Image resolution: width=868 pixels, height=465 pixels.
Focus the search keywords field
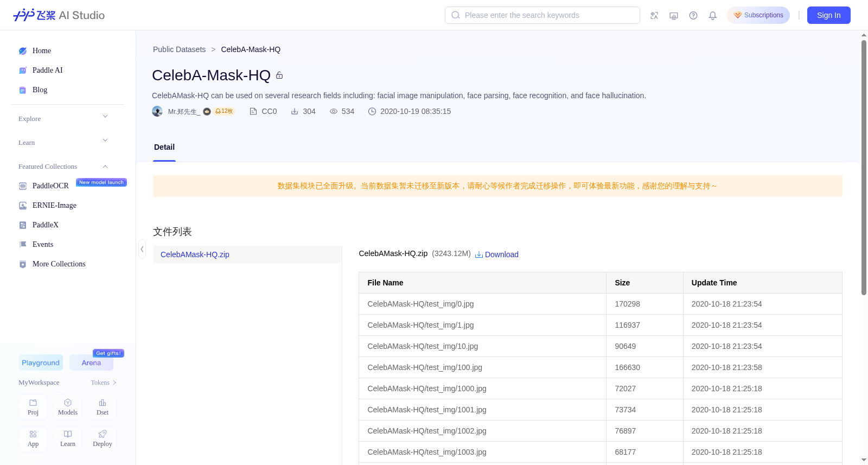pos(542,15)
